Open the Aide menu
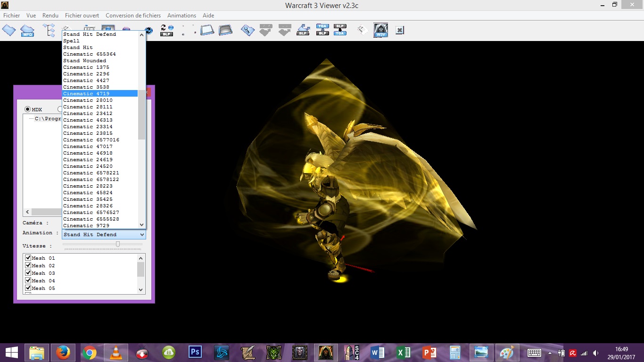 [x=208, y=16]
